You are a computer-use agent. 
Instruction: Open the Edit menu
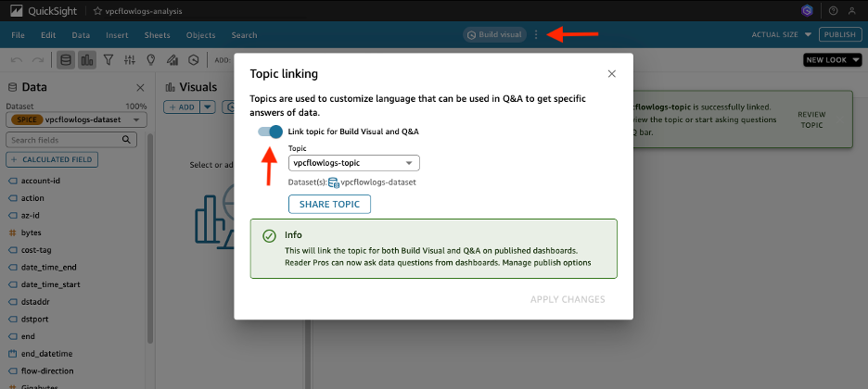click(48, 35)
